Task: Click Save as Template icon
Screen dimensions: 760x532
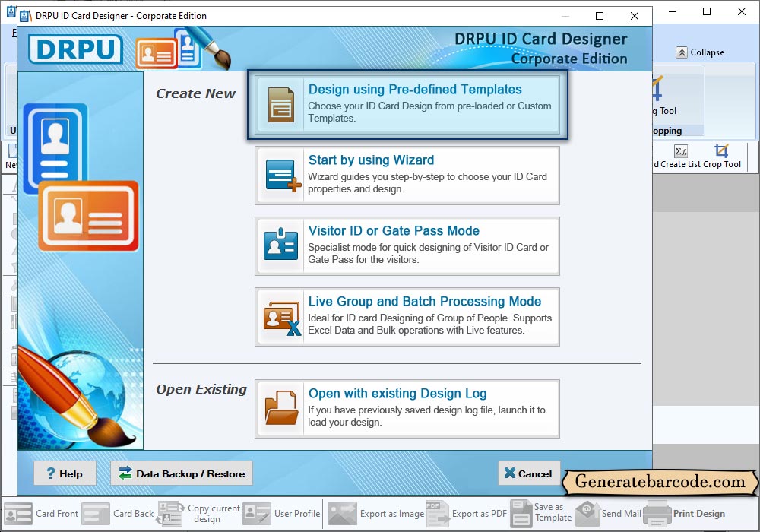Action: pos(521,514)
